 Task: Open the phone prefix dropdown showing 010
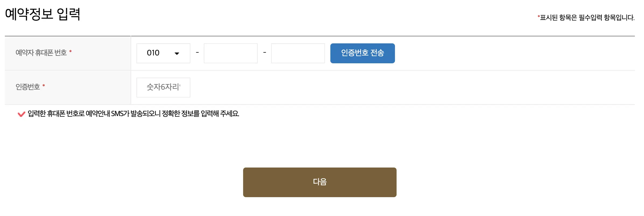click(163, 53)
